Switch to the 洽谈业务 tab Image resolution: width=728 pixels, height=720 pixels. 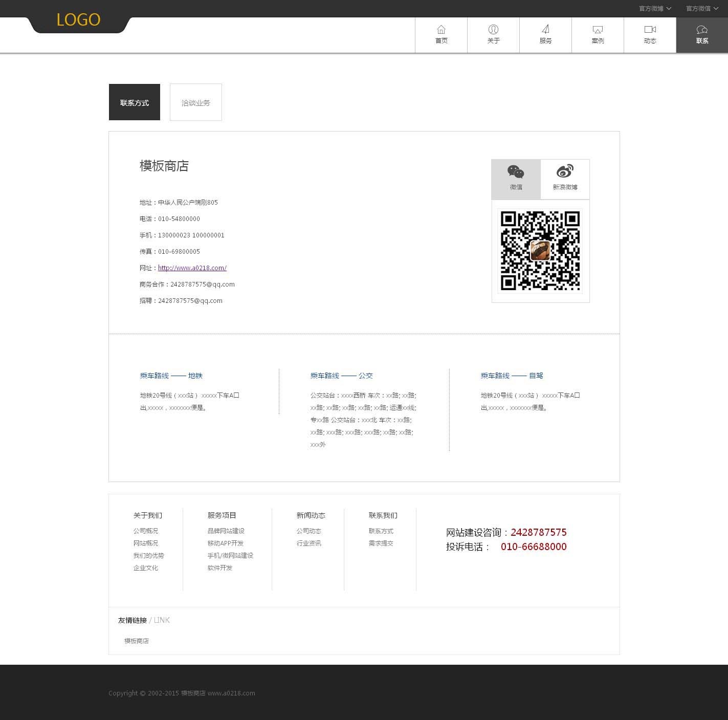tap(196, 102)
